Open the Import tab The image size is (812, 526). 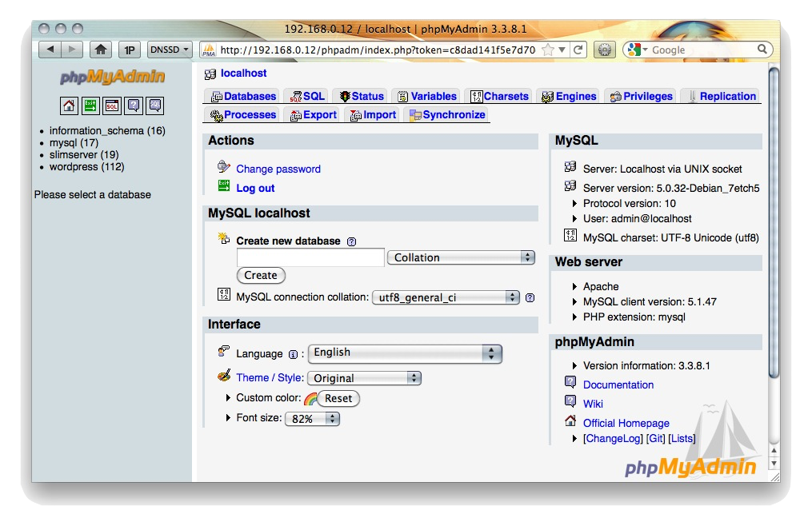(x=373, y=115)
